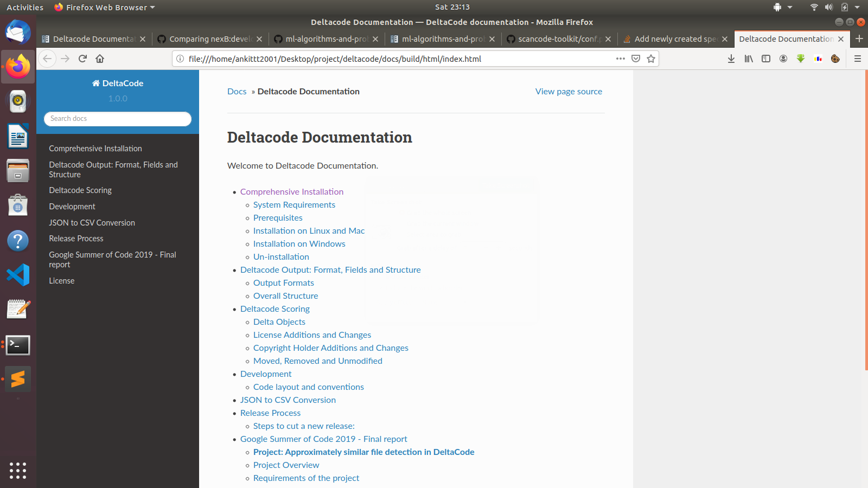This screenshot has width=868, height=488.
Task: Open the Firefox downloads panel
Action: click(x=731, y=59)
